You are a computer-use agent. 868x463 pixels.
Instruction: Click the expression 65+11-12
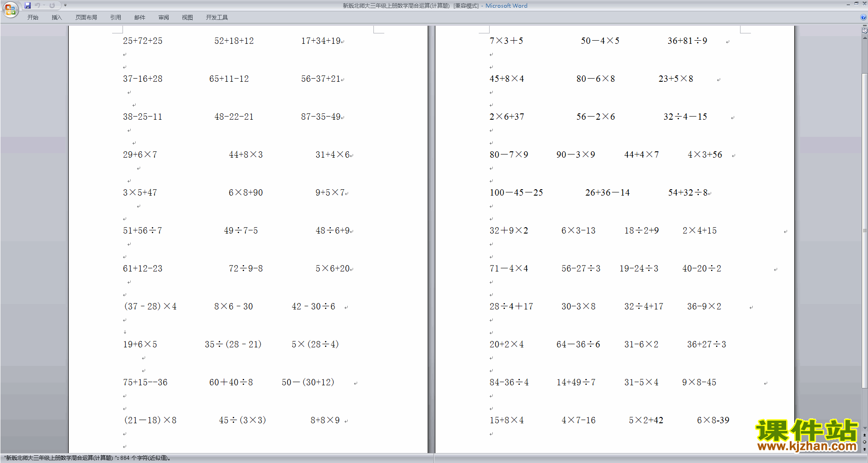229,79
